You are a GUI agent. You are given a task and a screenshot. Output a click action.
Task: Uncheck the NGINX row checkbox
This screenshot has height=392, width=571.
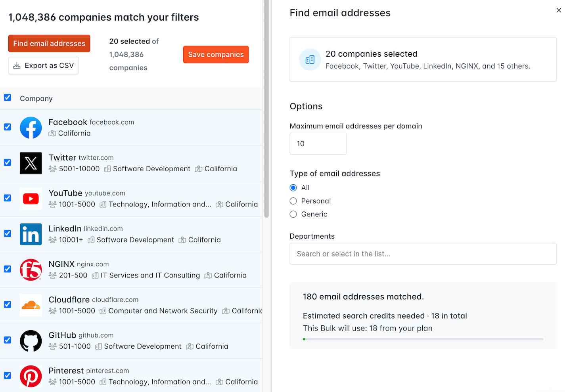[8, 269]
